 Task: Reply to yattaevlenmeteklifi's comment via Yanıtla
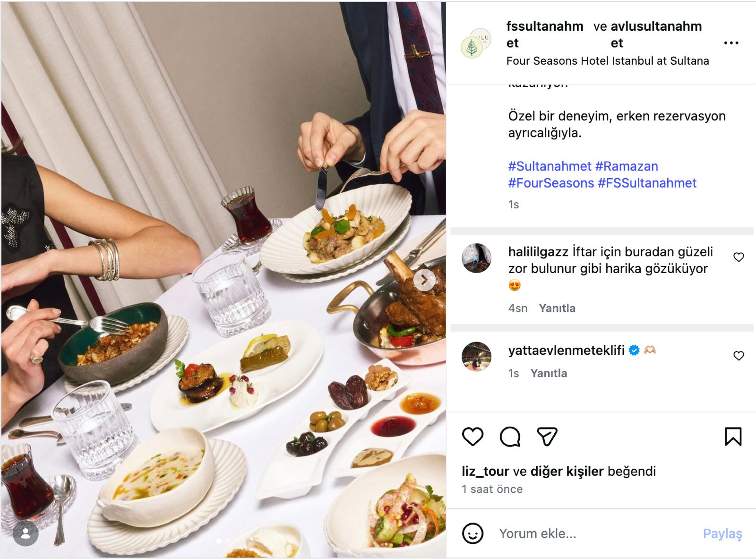pos(549,373)
